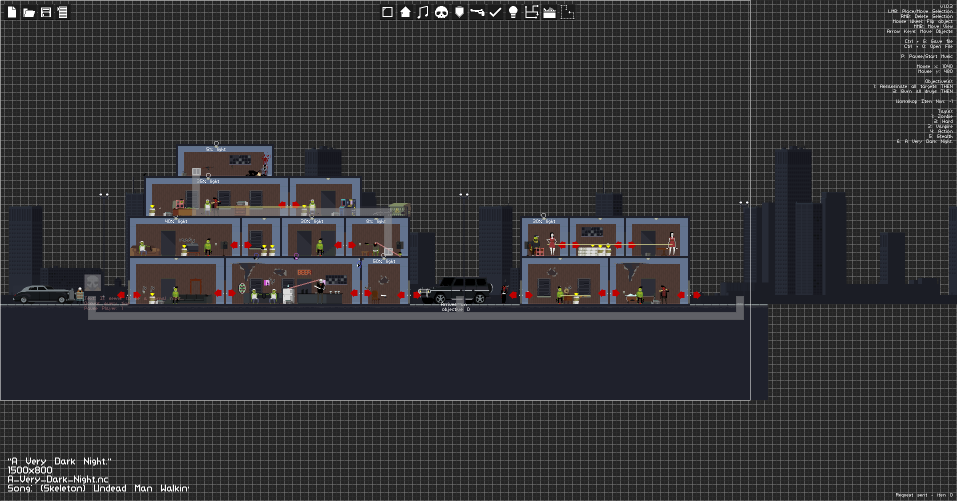Viewport: 957px width, 501px height.
Task: Choose the music note tool
Action: point(423,12)
